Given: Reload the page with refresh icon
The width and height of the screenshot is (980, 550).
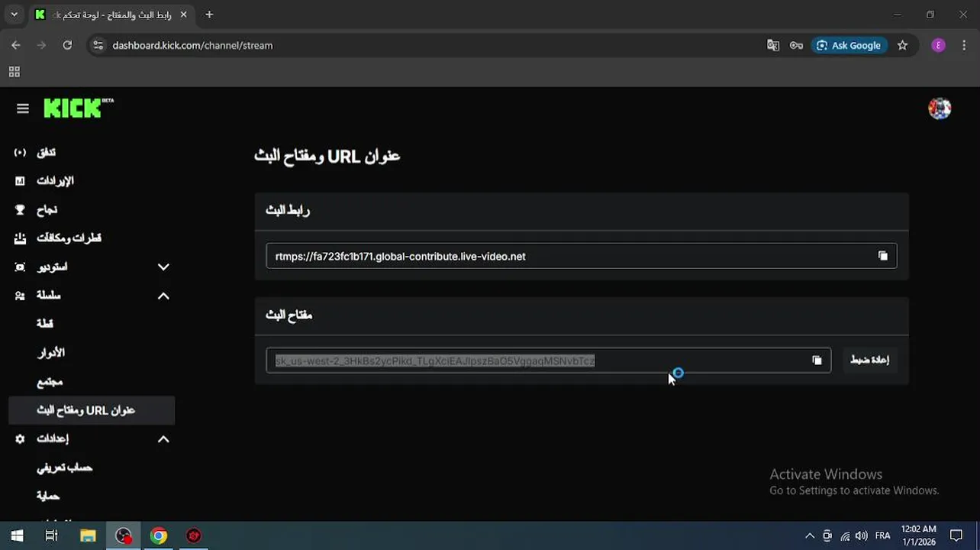Looking at the screenshot, I should point(67,45).
